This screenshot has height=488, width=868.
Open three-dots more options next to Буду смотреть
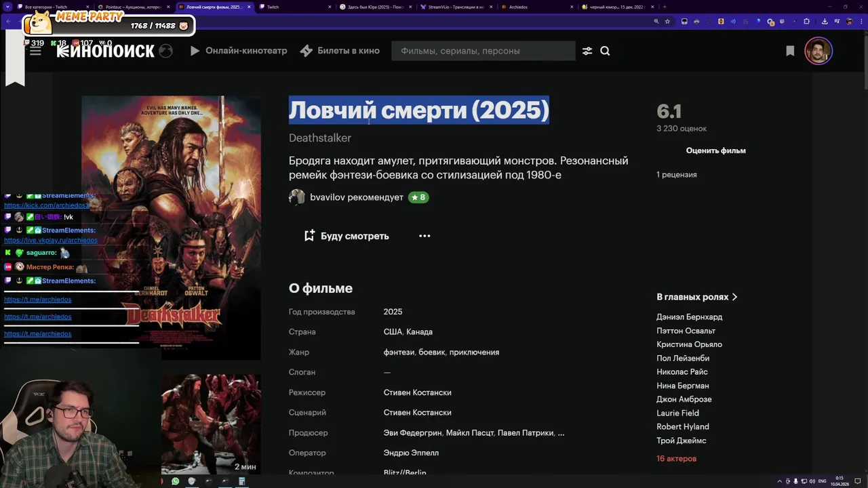pos(425,236)
